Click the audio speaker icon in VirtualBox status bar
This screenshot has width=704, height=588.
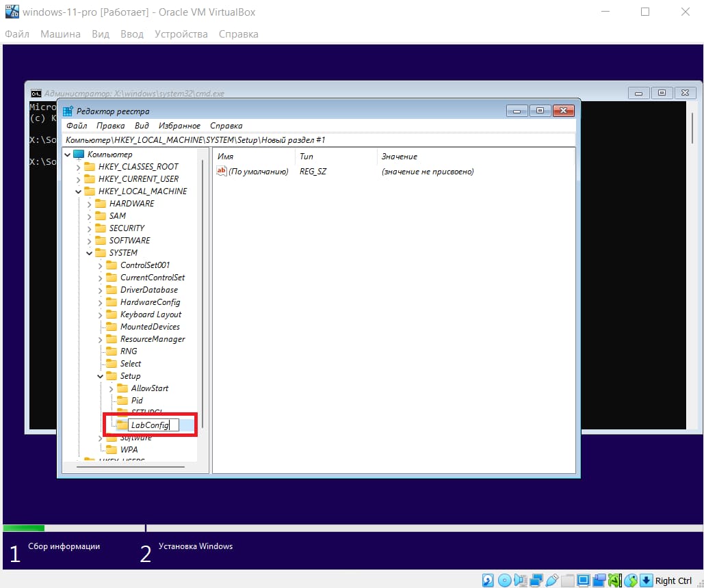(x=521, y=580)
